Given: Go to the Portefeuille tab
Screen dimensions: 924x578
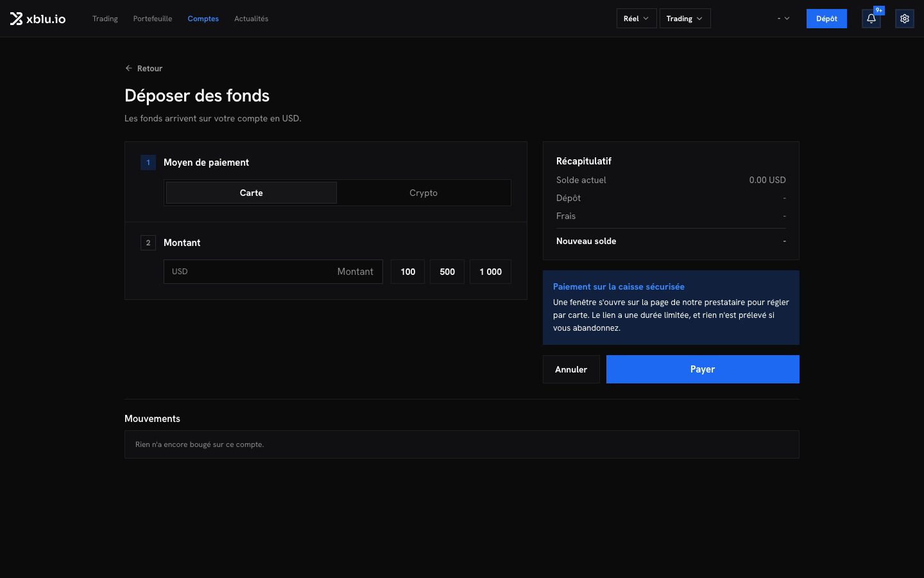Looking at the screenshot, I should click(x=153, y=19).
